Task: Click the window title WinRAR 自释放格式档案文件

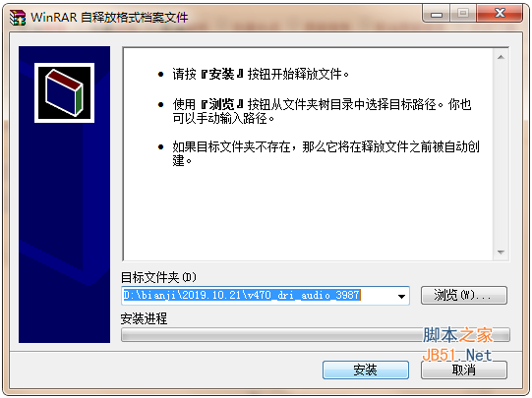Action: [x=109, y=18]
